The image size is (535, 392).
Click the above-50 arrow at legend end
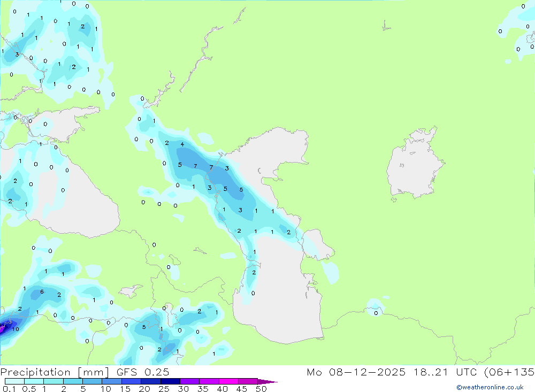[267, 381]
